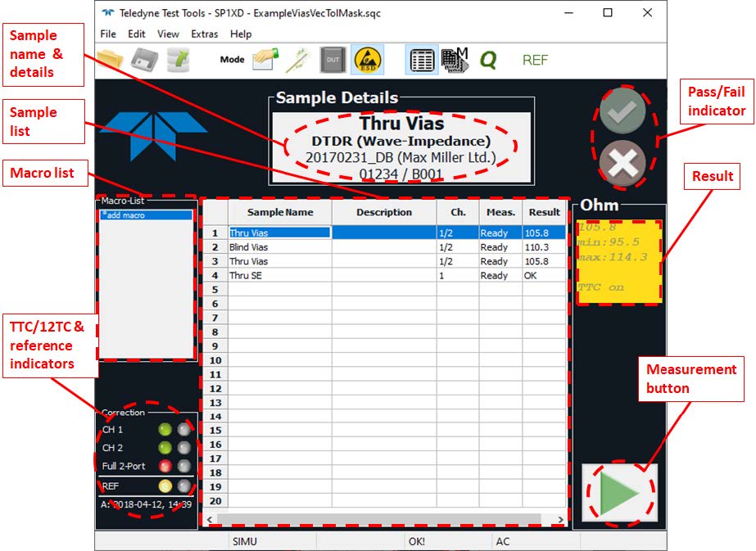Open the View menu
756x551 pixels.
(x=168, y=34)
